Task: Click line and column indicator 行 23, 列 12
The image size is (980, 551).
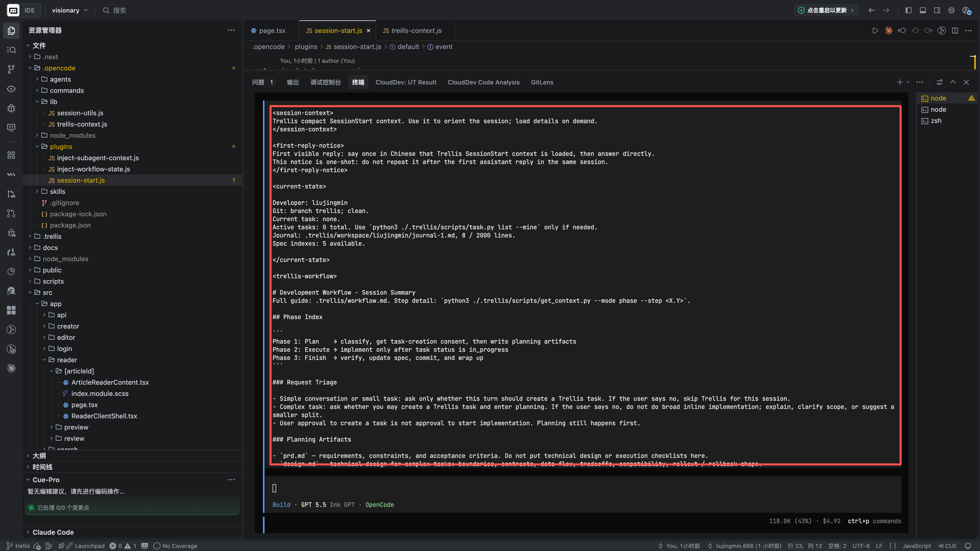Action: (x=805, y=546)
